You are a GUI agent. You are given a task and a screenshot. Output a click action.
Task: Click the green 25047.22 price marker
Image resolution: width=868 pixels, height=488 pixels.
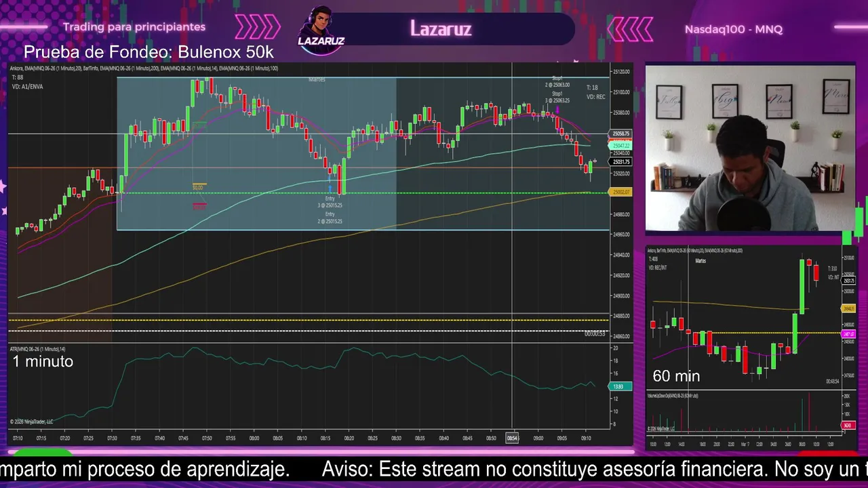(x=620, y=146)
